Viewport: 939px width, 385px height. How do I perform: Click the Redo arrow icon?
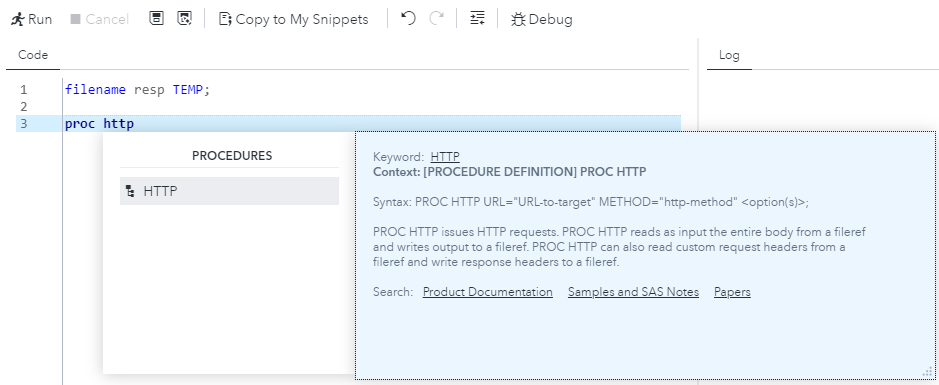click(437, 19)
